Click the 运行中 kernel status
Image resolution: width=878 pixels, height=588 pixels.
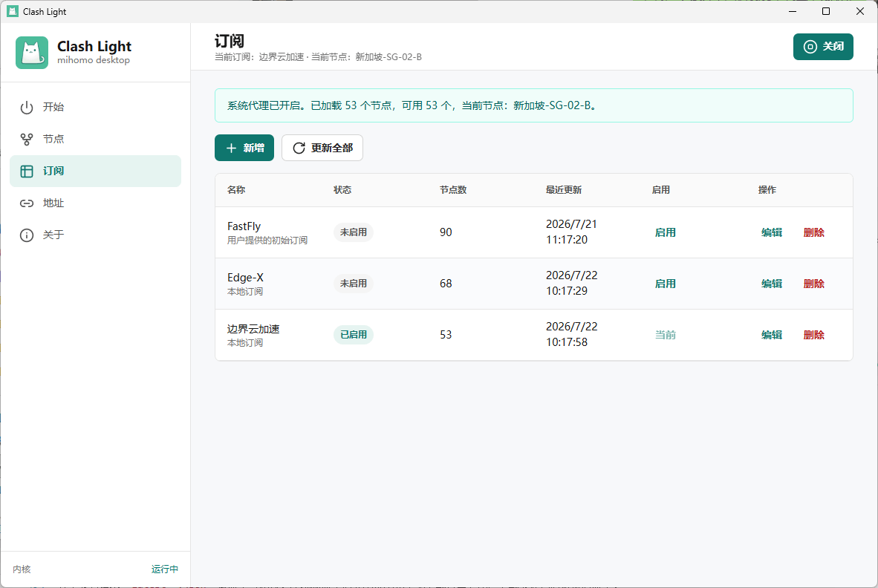[x=165, y=569]
